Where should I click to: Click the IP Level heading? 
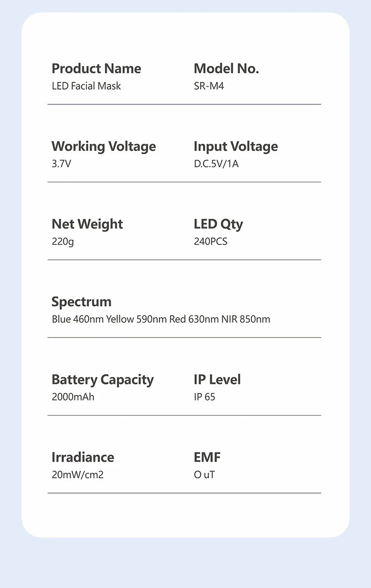(x=217, y=379)
